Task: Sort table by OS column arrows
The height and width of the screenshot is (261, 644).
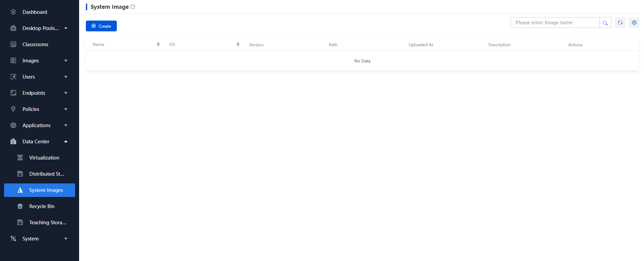Action: point(238,45)
